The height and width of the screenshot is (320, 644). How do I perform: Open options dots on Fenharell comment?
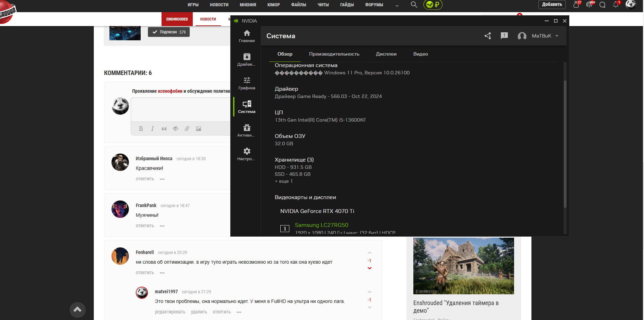(162, 273)
